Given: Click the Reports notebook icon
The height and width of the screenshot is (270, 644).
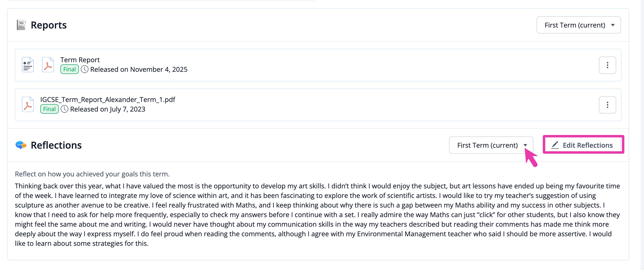Looking at the screenshot, I should coord(21,25).
